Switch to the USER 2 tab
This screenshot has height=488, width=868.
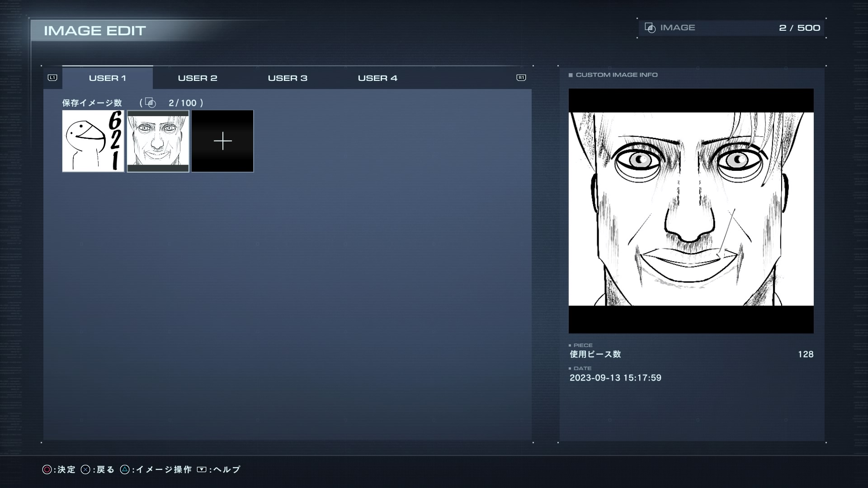coord(198,78)
